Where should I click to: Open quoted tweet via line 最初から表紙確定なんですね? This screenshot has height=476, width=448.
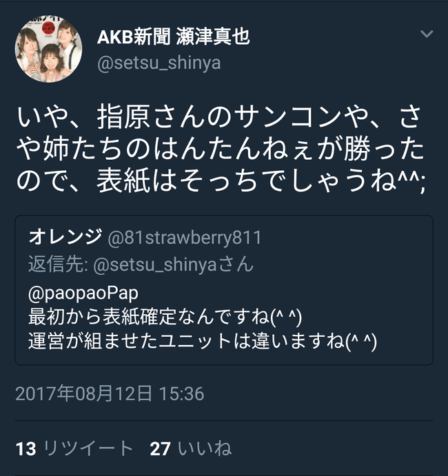click(x=165, y=317)
